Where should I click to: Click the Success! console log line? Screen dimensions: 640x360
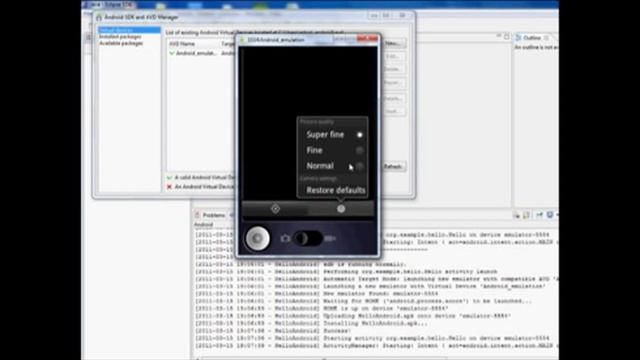(337, 331)
